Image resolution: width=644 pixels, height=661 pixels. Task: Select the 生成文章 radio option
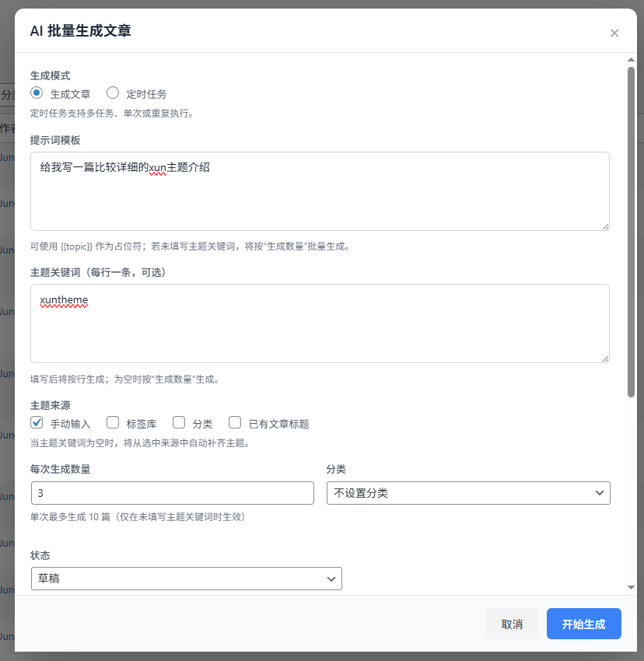pos(37,93)
